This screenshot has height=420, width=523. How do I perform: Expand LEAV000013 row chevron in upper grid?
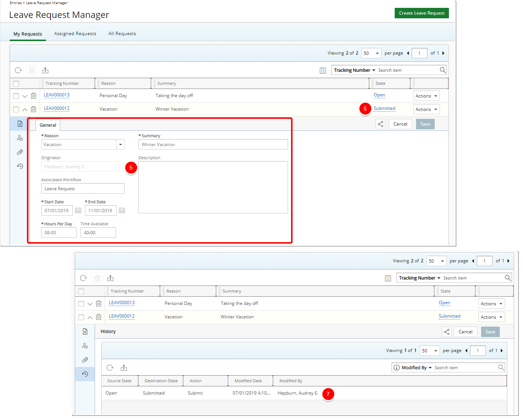click(25, 96)
